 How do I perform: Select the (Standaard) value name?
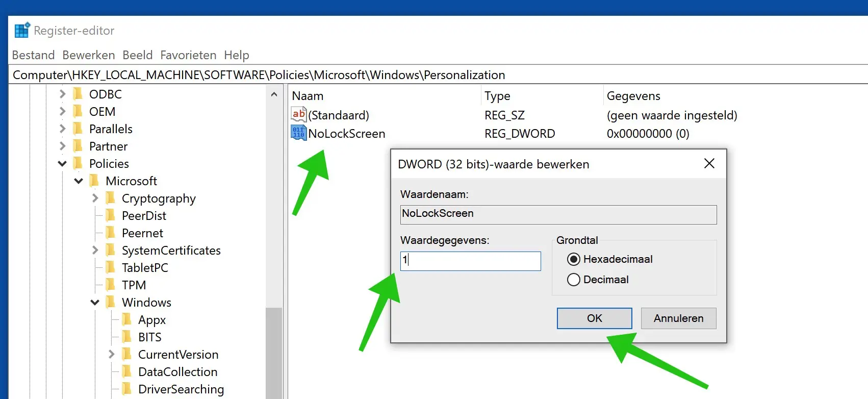click(339, 115)
